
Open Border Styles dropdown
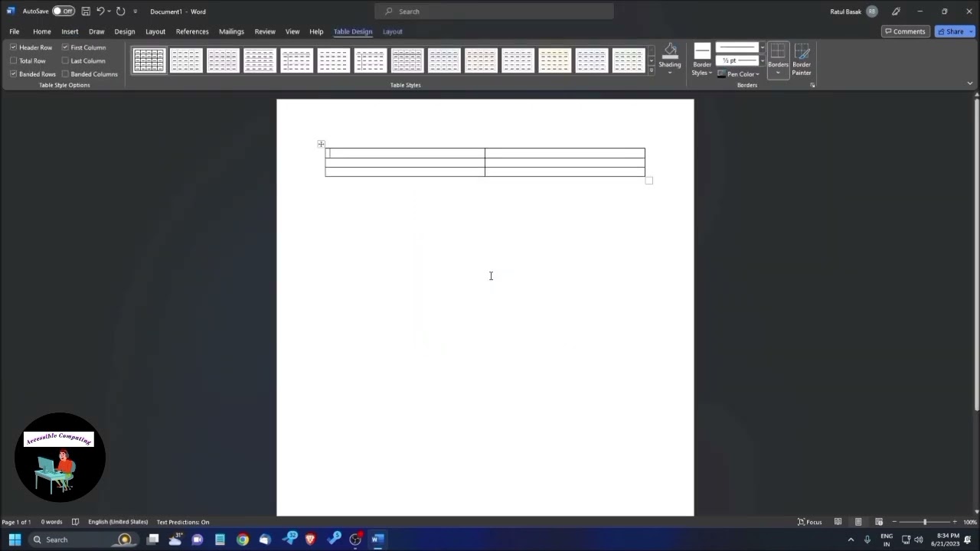[702, 59]
